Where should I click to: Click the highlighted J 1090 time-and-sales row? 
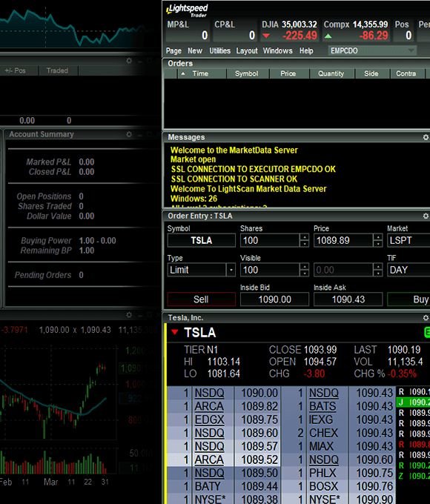413,402
